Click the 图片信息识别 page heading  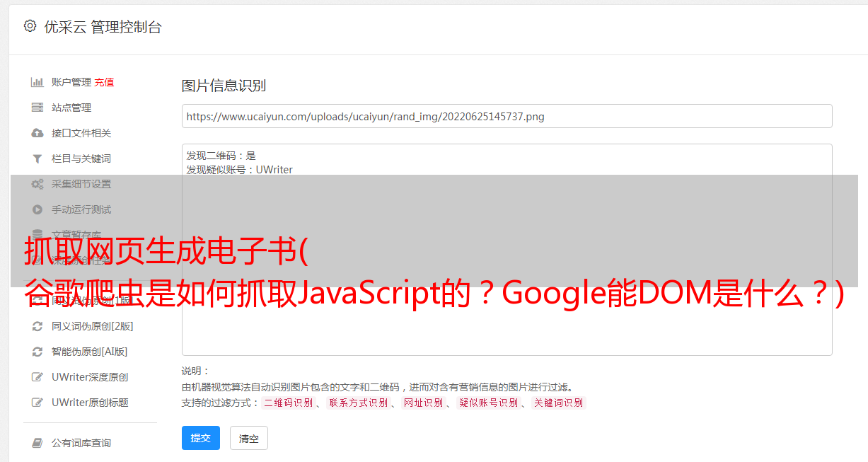(224, 86)
